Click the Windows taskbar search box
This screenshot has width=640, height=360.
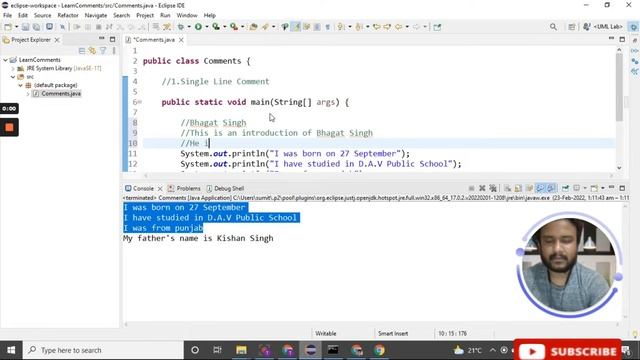[x=103, y=350]
